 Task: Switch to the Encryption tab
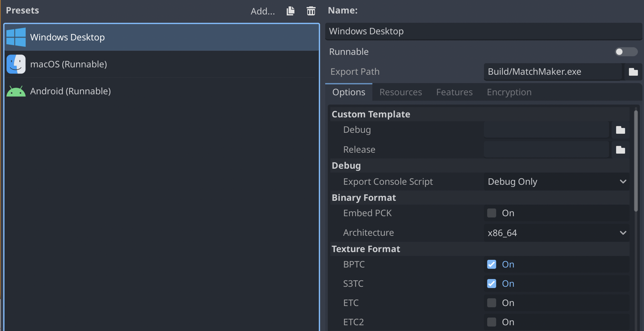tap(509, 92)
